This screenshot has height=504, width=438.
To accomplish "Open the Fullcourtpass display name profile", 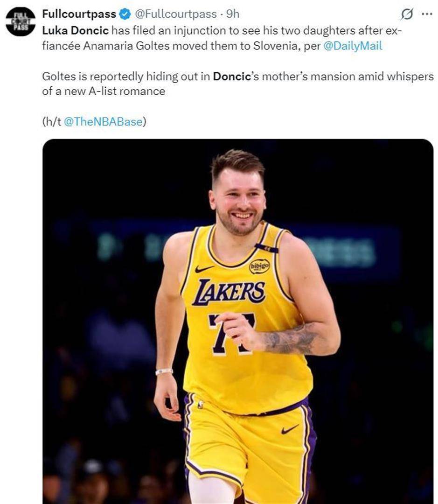I will [79, 14].
